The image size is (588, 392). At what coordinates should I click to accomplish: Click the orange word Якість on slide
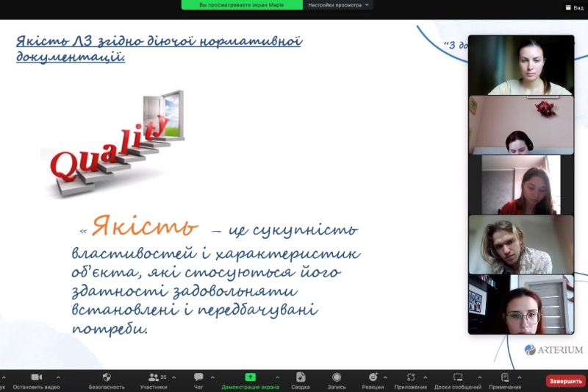(145, 226)
